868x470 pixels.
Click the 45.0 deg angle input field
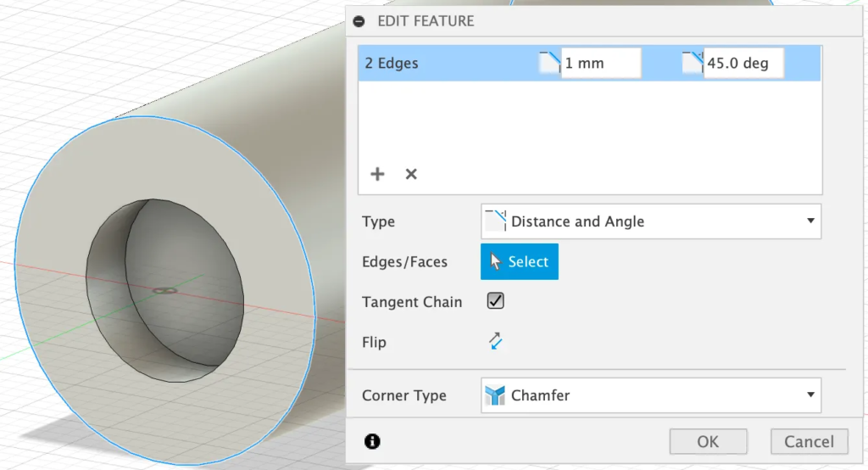[743, 64]
